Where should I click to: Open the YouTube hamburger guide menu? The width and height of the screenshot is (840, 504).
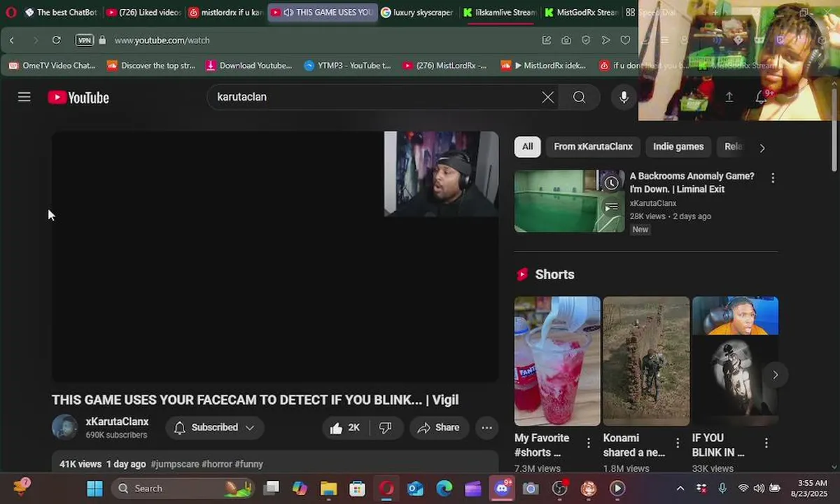click(24, 97)
